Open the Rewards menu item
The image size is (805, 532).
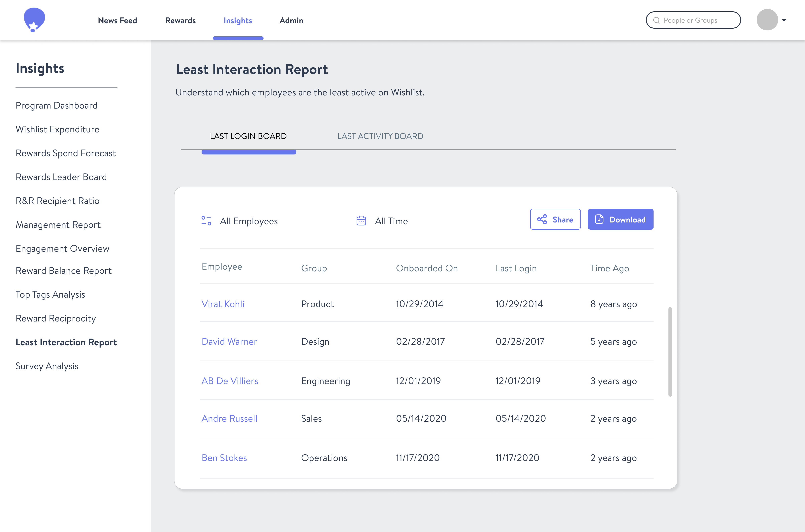[x=180, y=21]
